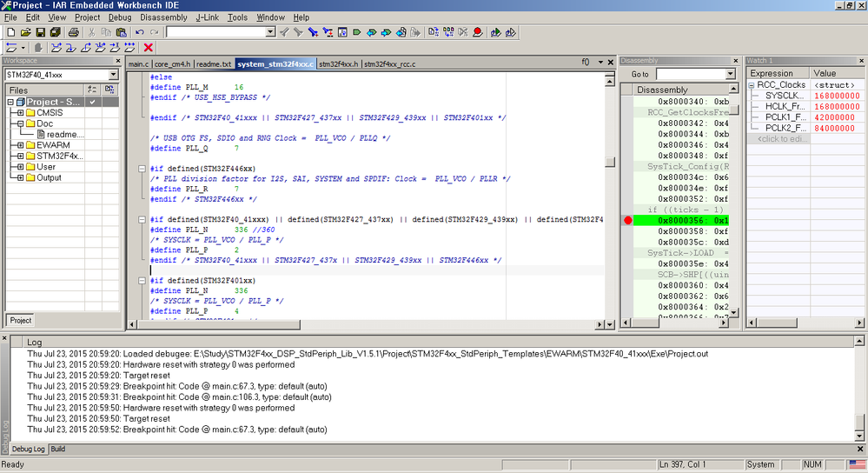The height and width of the screenshot is (473, 868).
Task: Jump to next bookmark icon
Action: coord(386,32)
